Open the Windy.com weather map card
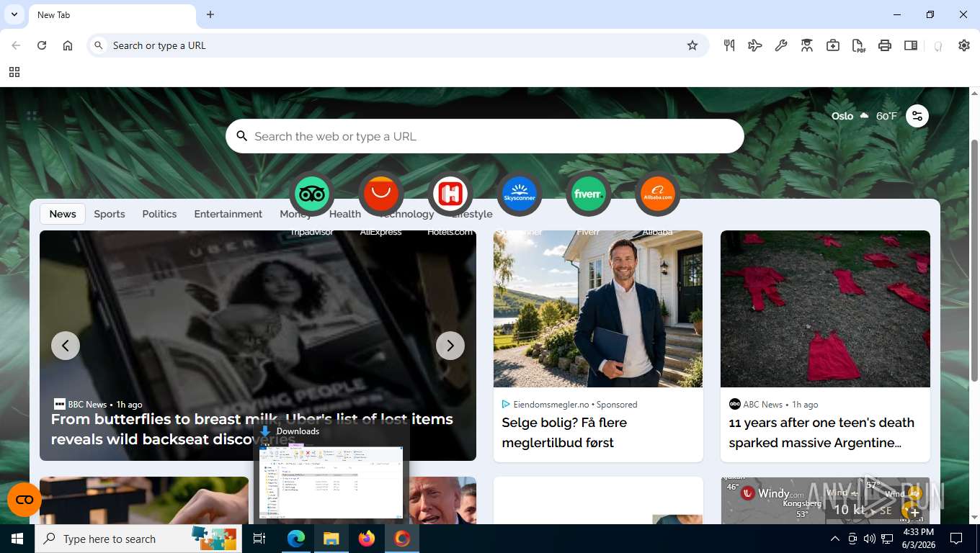This screenshot has height=553, width=980. coord(825,500)
